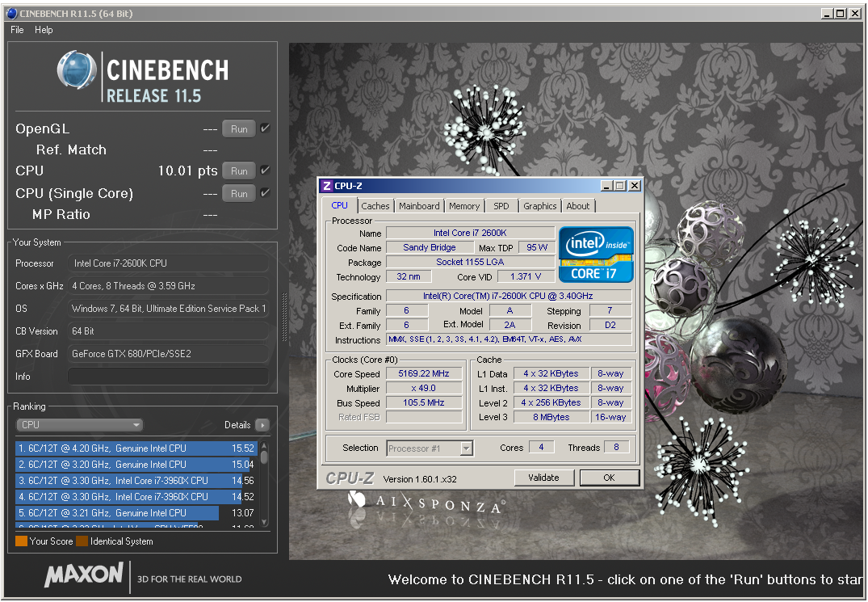Click the Cores count value 4
868x602 pixels.
pyautogui.click(x=541, y=447)
